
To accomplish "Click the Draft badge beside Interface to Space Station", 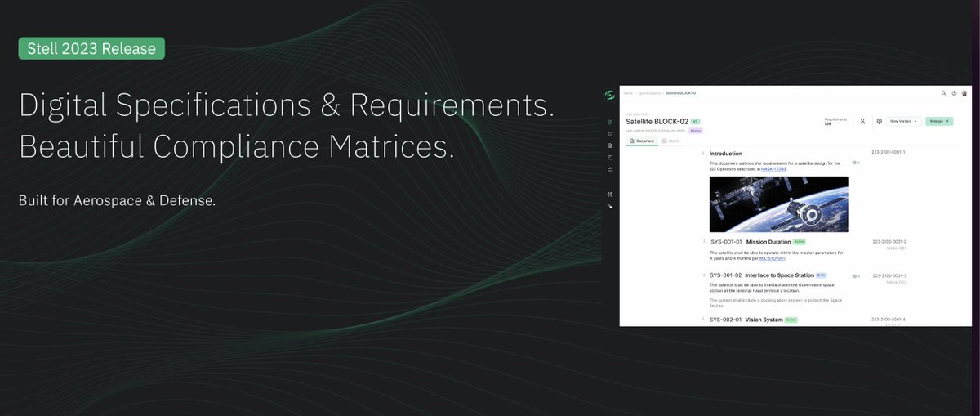I will [x=822, y=275].
